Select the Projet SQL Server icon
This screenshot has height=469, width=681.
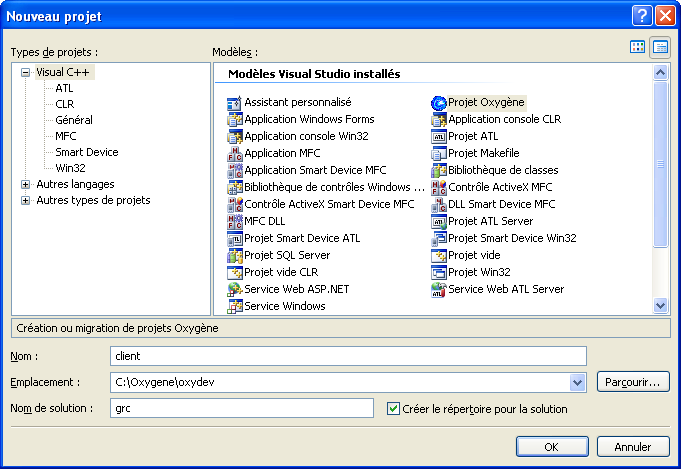234,255
